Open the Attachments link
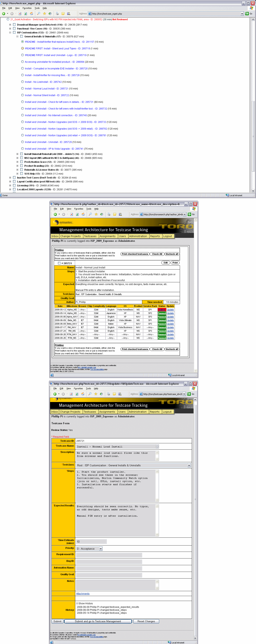 point(83,593)
